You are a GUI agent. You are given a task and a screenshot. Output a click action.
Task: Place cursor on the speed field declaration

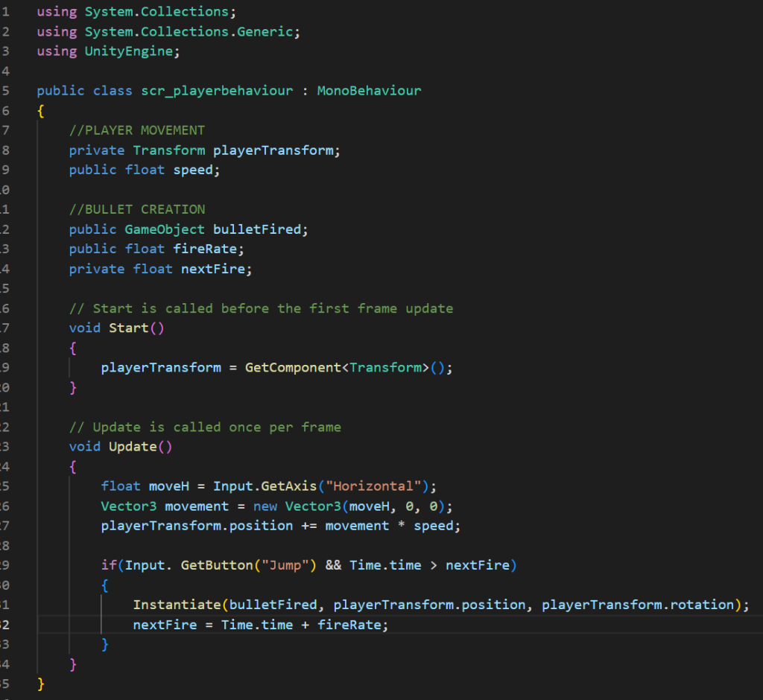197,170
